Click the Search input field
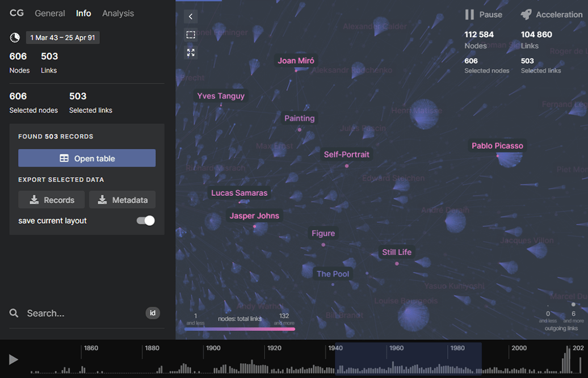Screen dimensions: 588x378 coord(79,313)
